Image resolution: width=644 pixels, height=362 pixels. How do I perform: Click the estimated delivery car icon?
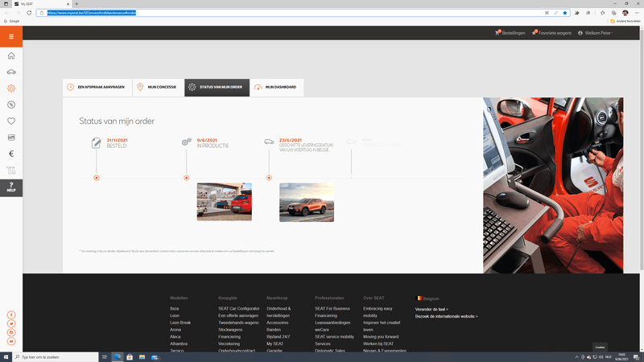click(x=269, y=142)
